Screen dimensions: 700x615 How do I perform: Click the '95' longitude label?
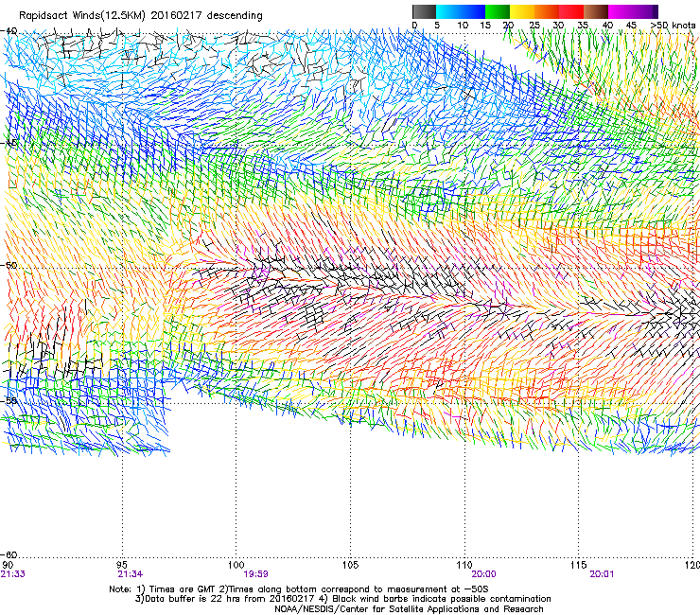pyautogui.click(x=122, y=566)
